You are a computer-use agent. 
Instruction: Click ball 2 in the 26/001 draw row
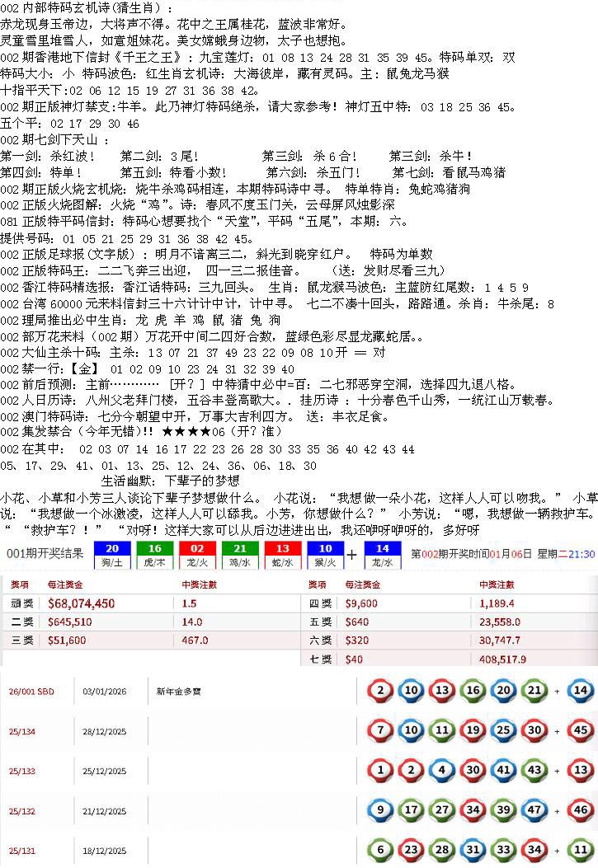[380, 691]
